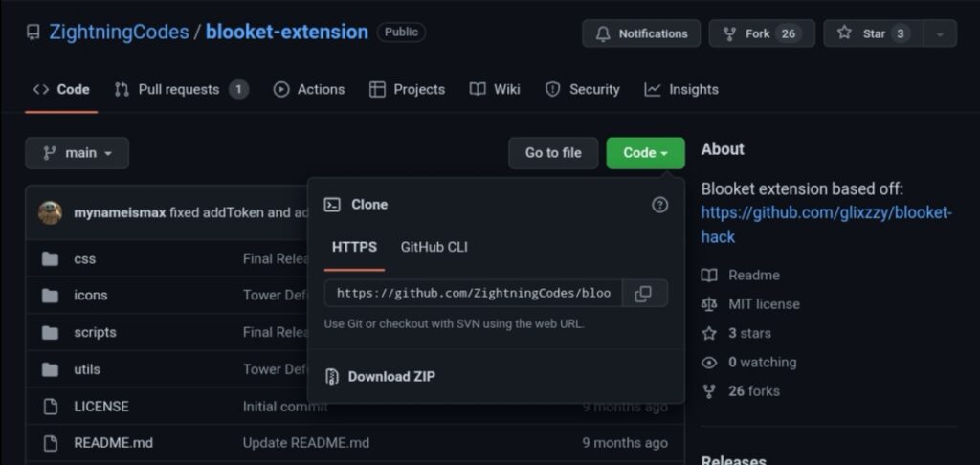
Task: Open the main branch selector dropdown
Action: pyautogui.click(x=78, y=153)
